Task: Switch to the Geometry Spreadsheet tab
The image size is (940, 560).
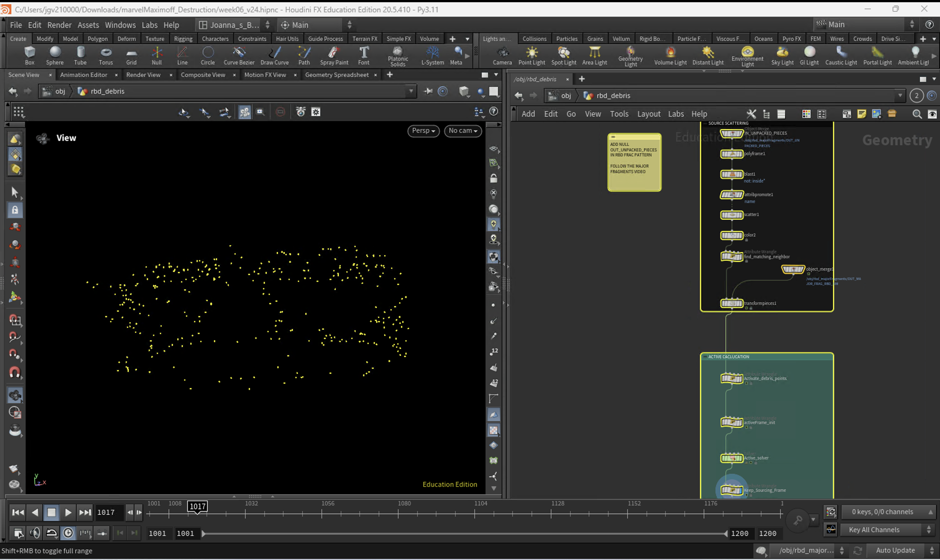Action: coord(337,75)
